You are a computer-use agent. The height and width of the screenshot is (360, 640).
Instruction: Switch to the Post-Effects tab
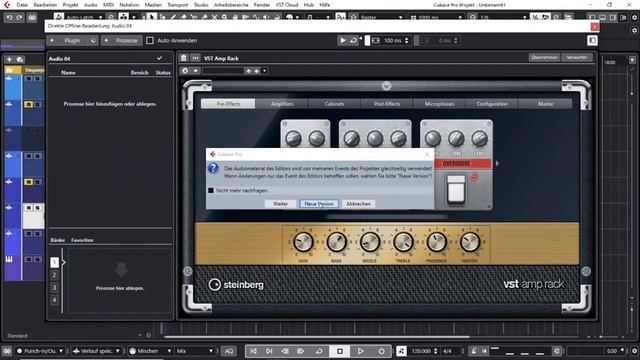point(387,104)
